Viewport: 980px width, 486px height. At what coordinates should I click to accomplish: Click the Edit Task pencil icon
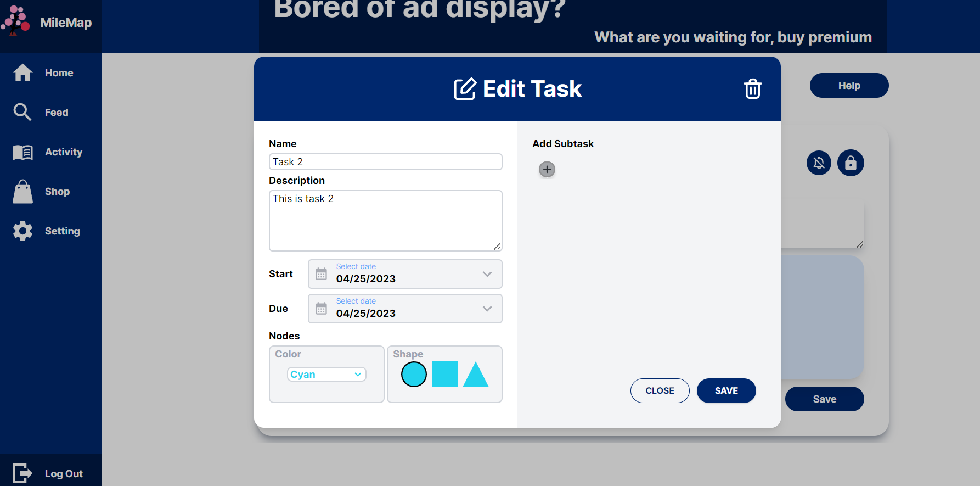coord(465,89)
